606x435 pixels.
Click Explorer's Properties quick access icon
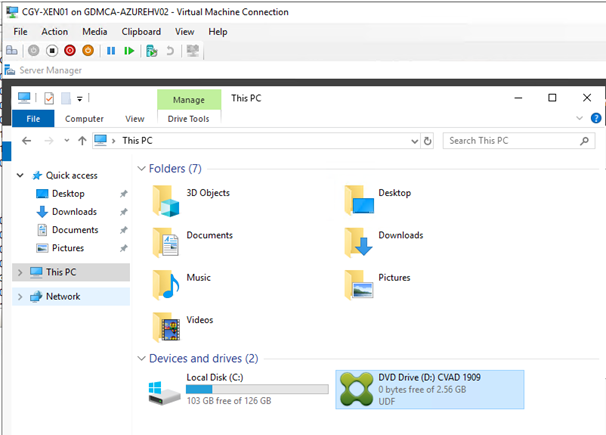(49, 98)
